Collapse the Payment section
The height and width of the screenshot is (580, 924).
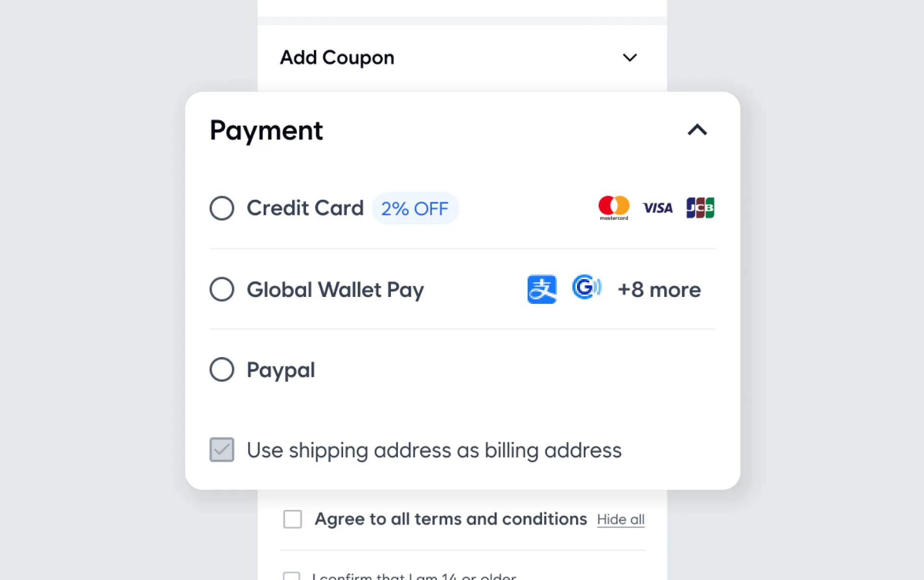(697, 130)
